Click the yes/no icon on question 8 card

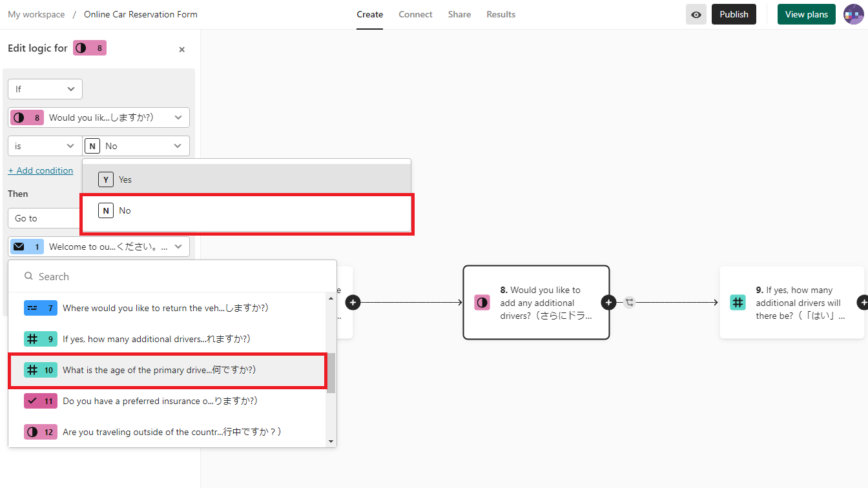click(482, 302)
